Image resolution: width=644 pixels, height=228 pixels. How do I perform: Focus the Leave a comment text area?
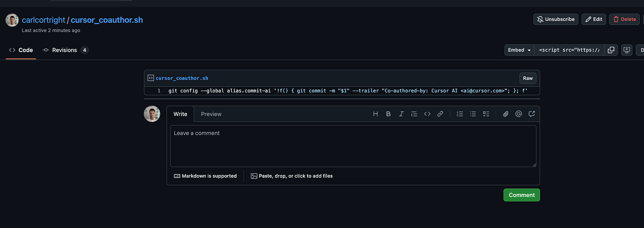353,146
